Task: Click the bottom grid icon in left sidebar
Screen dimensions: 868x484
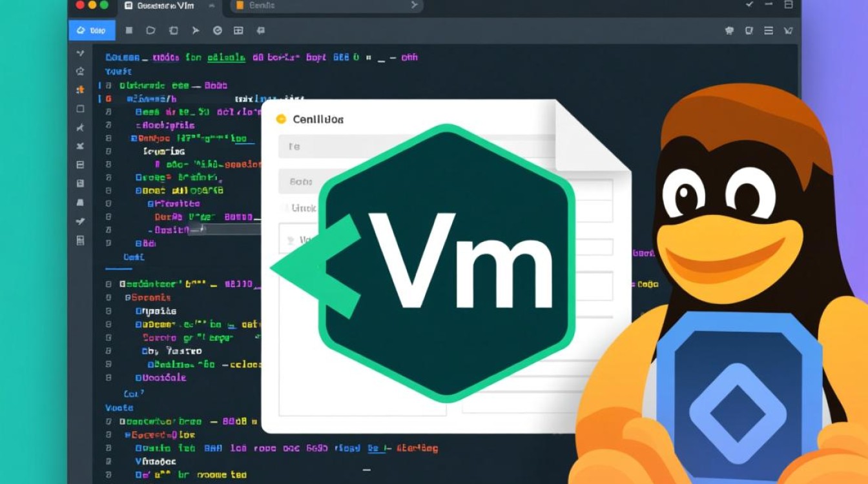Action: coord(80,240)
